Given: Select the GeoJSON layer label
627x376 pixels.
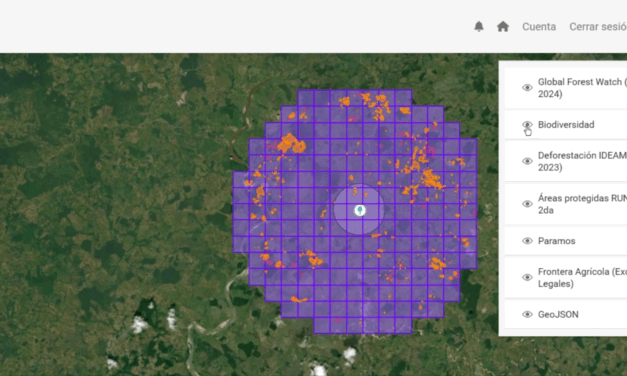Looking at the screenshot, I should (x=558, y=314).
